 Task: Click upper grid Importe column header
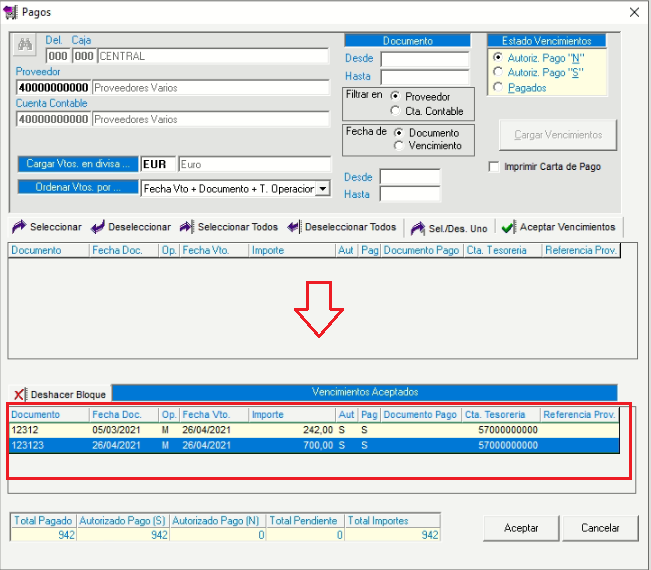[x=292, y=250]
